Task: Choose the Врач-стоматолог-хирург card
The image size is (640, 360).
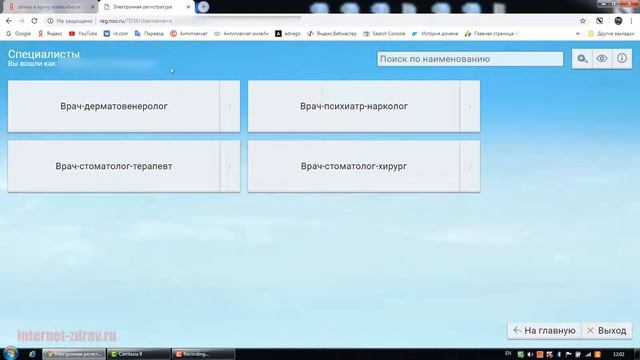Action: [353, 166]
